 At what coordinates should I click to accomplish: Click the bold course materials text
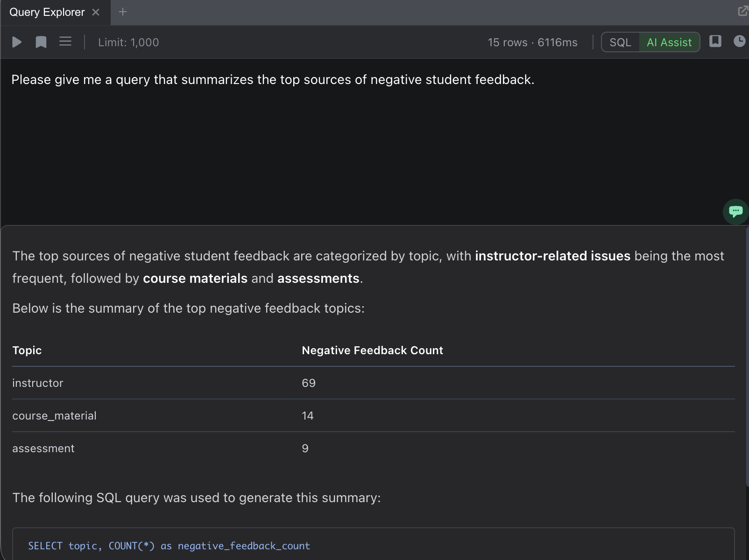pos(195,279)
